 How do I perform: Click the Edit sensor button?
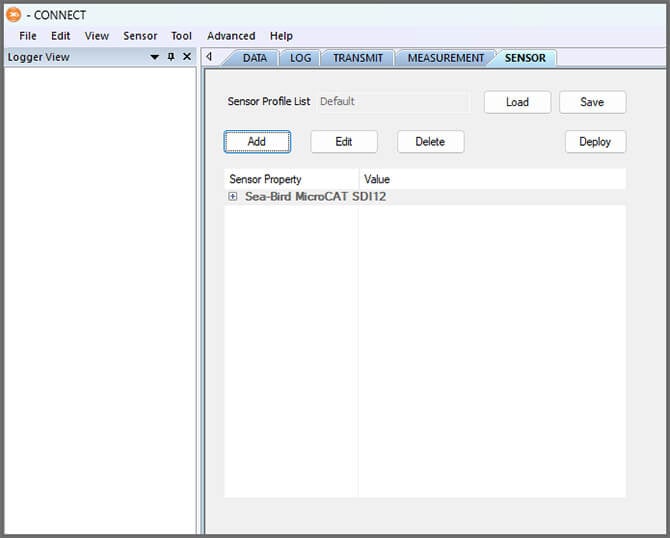[344, 142]
